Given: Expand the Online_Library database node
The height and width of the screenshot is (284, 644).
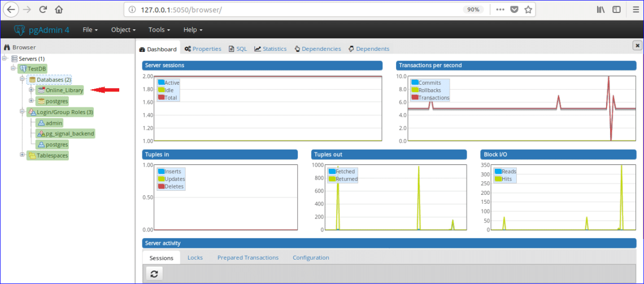Looking at the screenshot, I should click(x=31, y=90).
